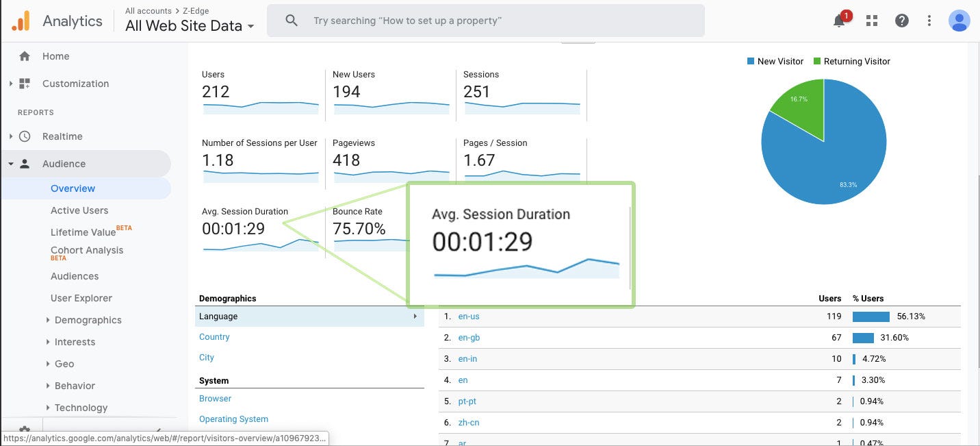Open the en language row link
Image resolution: width=980 pixels, height=446 pixels.
tap(463, 380)
